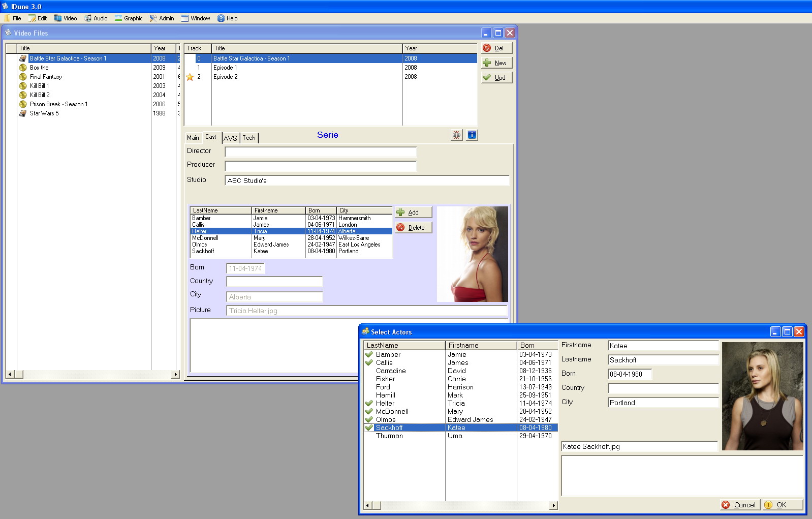This screenshot has height=519, width=812.
Task: Select Episode 1 in track list
Action: coord(330,68)
